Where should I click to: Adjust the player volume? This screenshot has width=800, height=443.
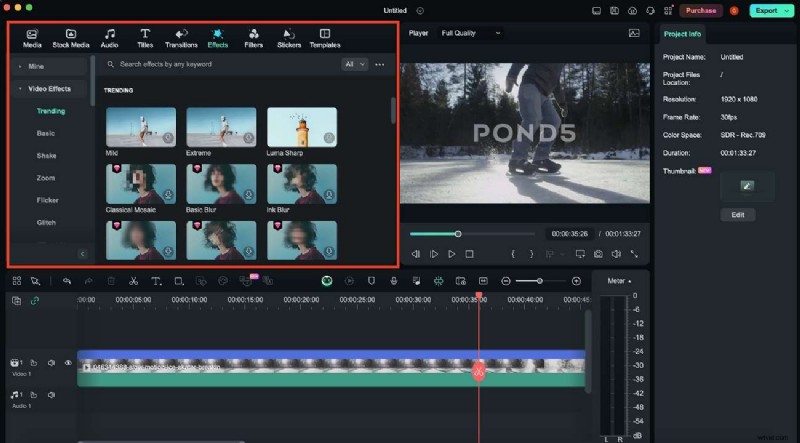click(616, 254)
